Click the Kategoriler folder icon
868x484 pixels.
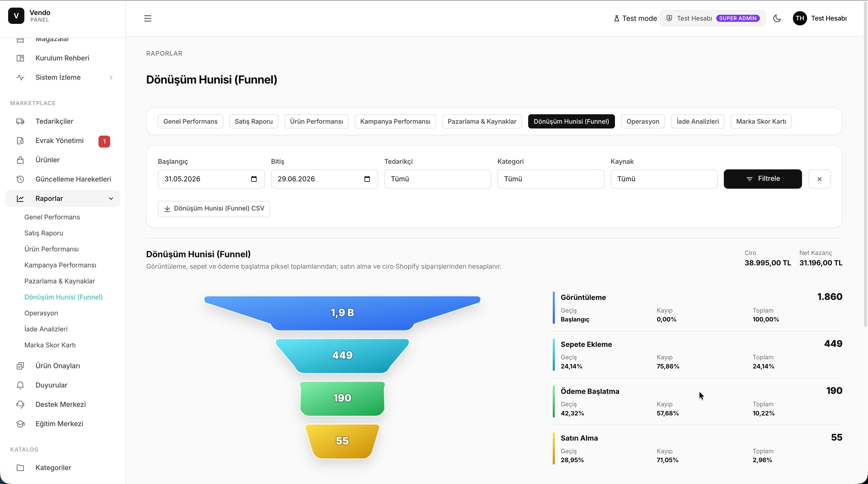20,467
